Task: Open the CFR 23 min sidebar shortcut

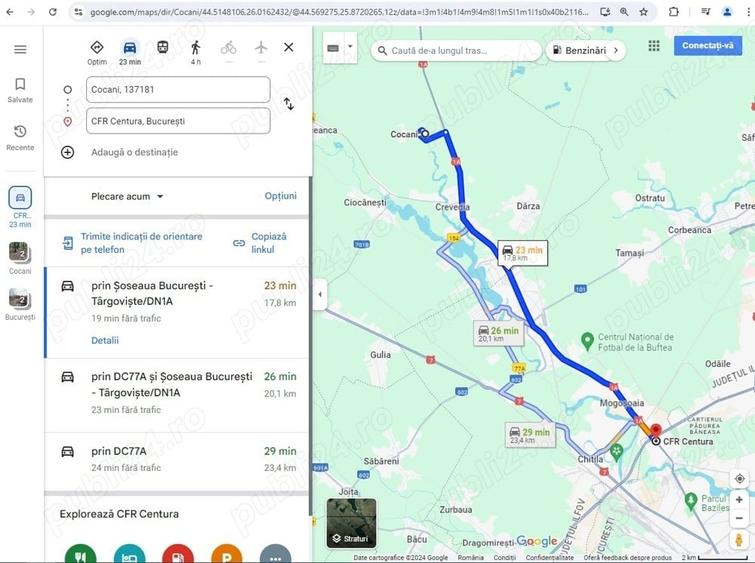Action: click(x=20, y=207)
